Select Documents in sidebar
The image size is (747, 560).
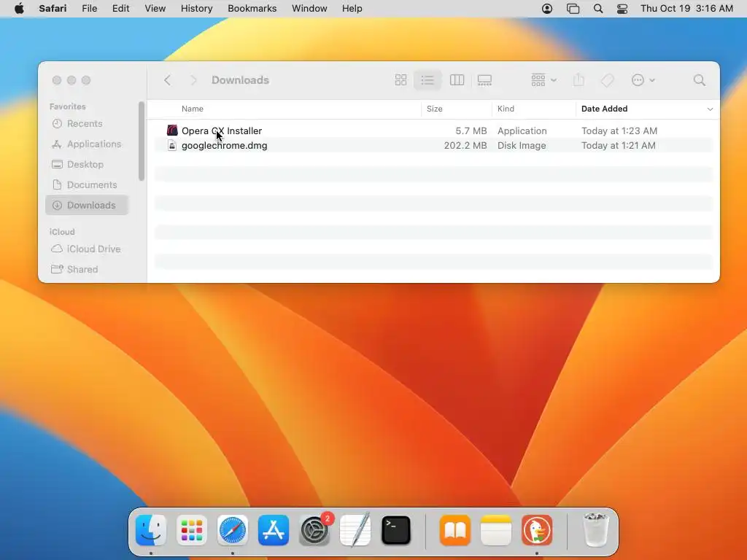87,184
